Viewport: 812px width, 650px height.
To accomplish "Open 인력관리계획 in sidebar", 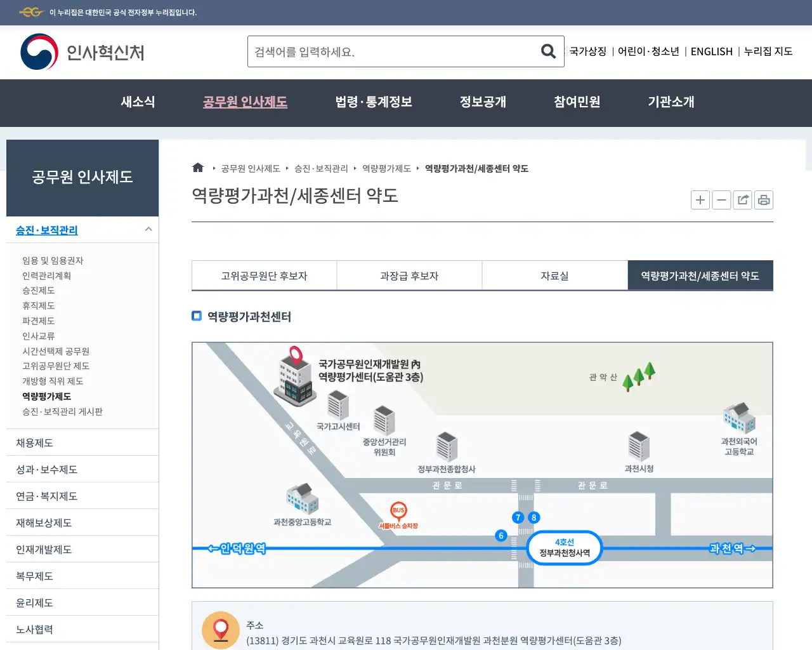I will pyautogui.click(x=46, y=275).
